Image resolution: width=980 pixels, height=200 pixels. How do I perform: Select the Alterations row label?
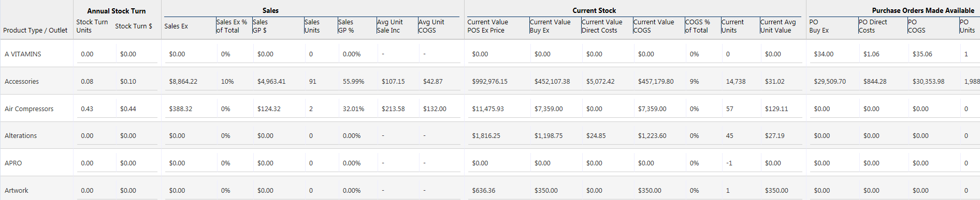[x=21, y=136]
